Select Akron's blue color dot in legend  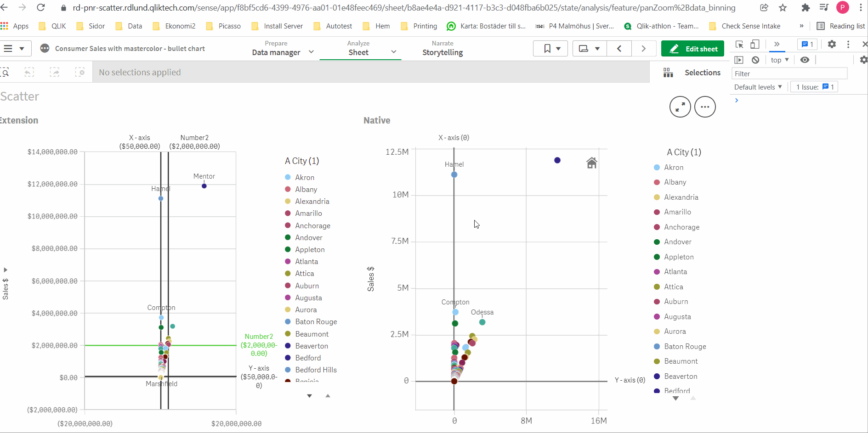point(287,177)
